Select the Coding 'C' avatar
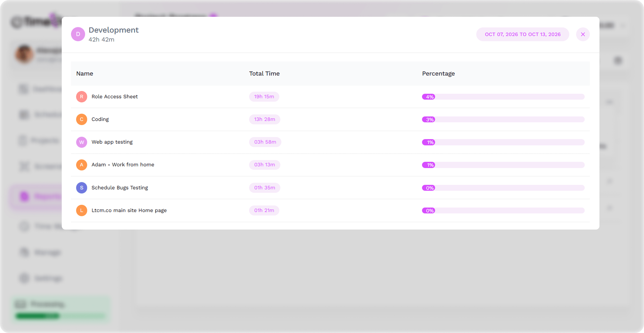Image resolution: width=644 pixels, height=333 pixels. pyautogui.click(x=81, y=119)
